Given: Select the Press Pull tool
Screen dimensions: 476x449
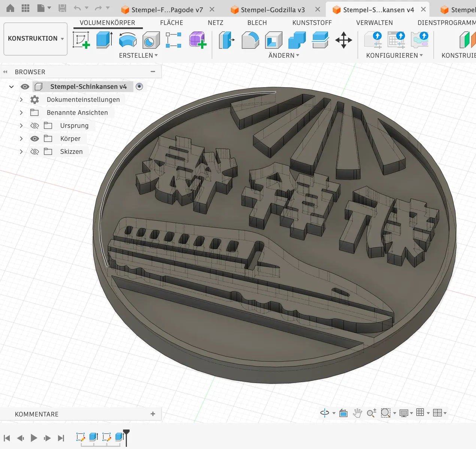Looking at the screenshot, I should [227, 40].
